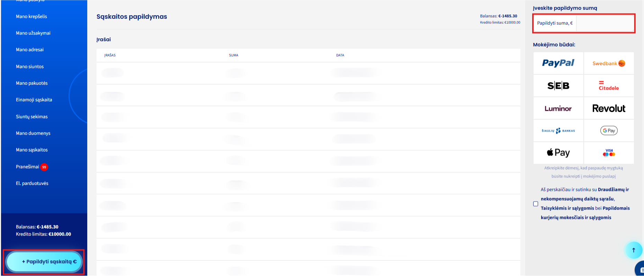Pay using Apple Pay
This screenshot has width=644, height=276.
558,153
